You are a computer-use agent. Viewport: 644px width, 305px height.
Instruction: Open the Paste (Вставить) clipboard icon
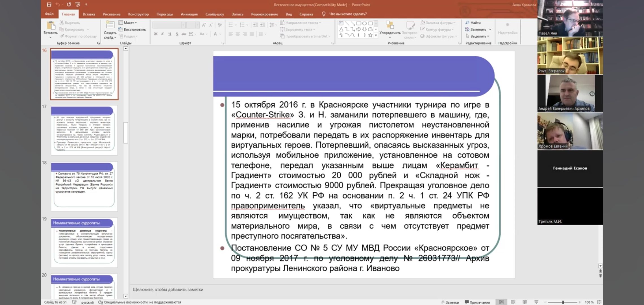coord(51,26)
